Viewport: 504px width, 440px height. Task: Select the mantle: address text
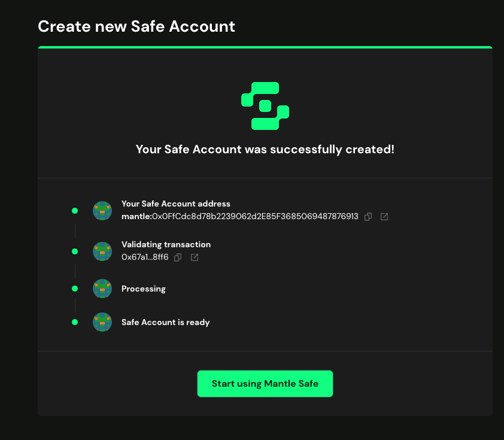[x=240, y=216]
